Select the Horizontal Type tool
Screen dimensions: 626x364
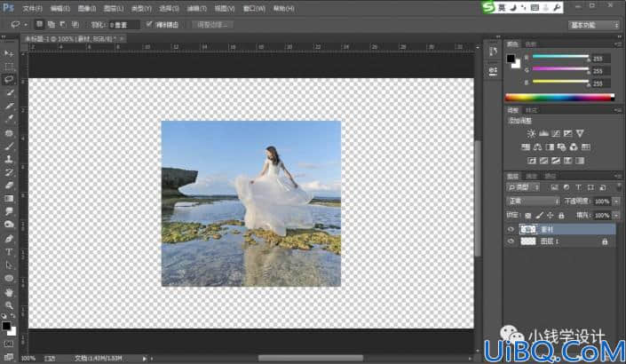9,252
